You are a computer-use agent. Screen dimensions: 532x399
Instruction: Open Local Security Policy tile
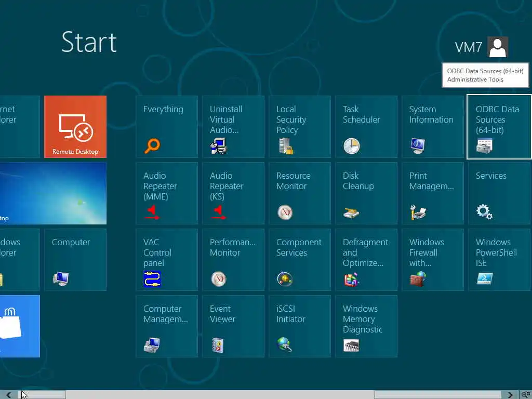(300, 127)
